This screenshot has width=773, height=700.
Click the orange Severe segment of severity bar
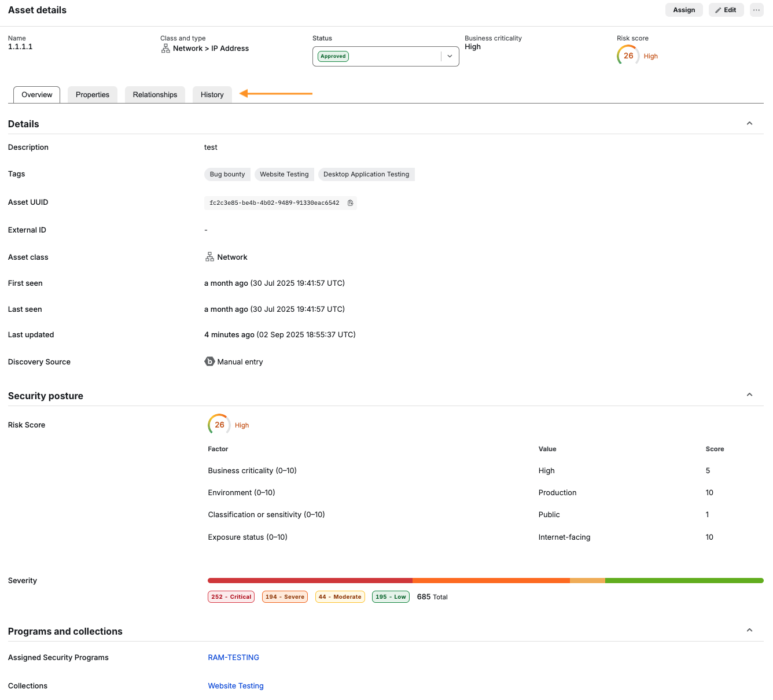point(491,580)
